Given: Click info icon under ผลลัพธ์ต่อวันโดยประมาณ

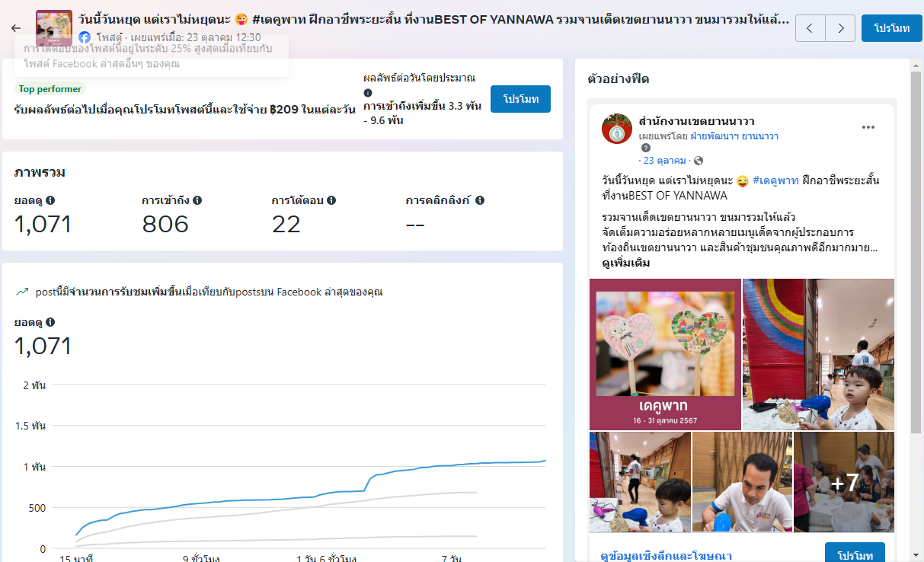Looking at the screenshot, I should [x=368, y=92].
